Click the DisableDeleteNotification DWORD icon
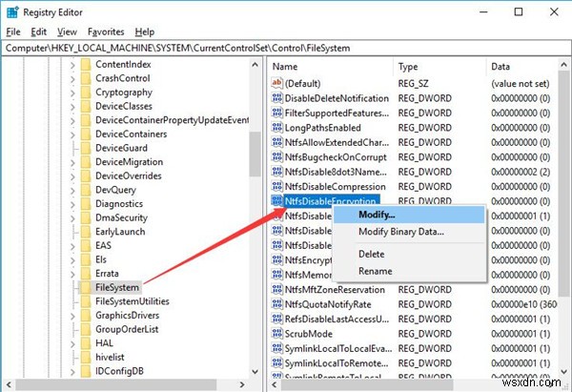 pyautogui.click(x=276, y=98)
